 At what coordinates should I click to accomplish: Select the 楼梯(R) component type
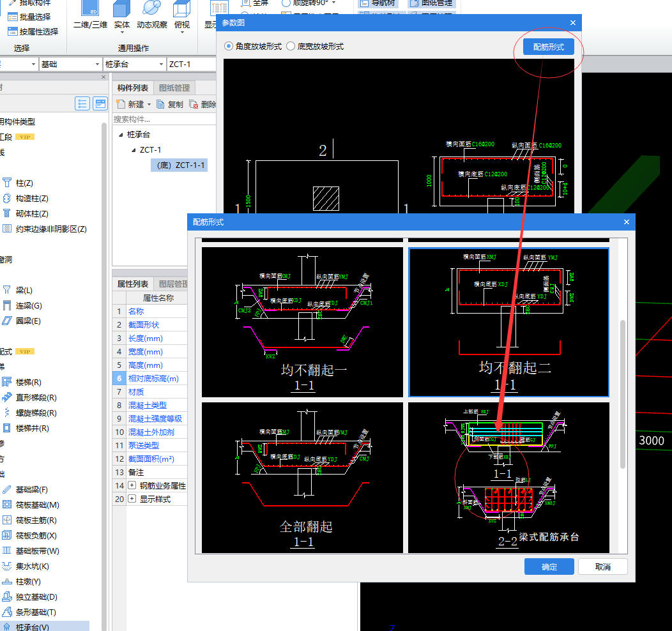[28, 382]
